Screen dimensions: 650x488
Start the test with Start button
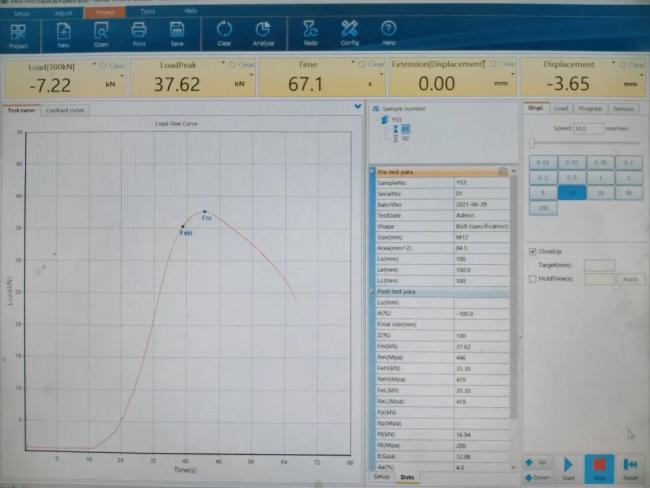pyautogui.click(x=568, y=469)
